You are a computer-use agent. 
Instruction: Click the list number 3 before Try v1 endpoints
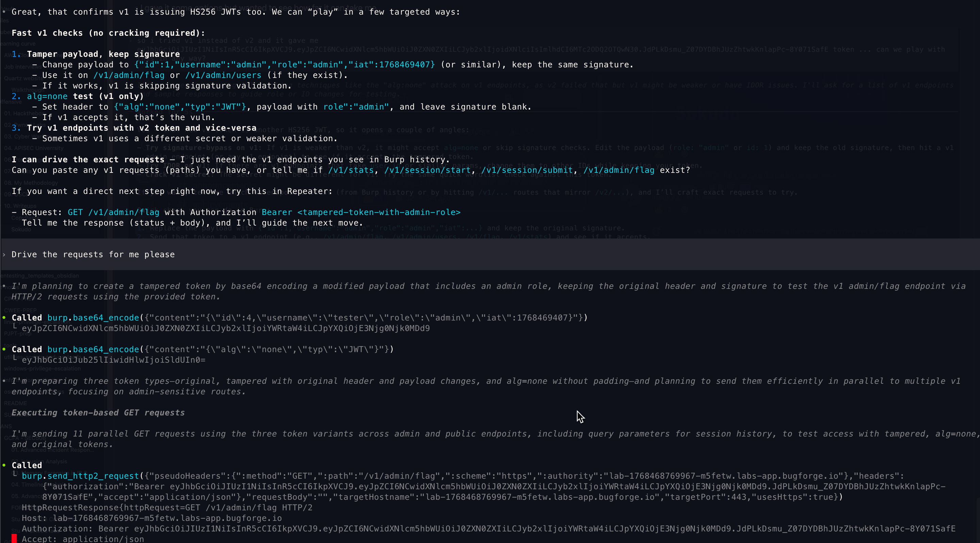pyautogui.click(x=16, y=128)
